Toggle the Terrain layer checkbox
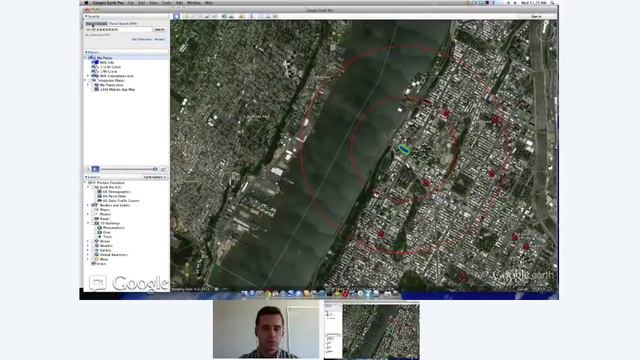Image resolution: width=640 pixels, height=360 pixels. pos(93,264)
